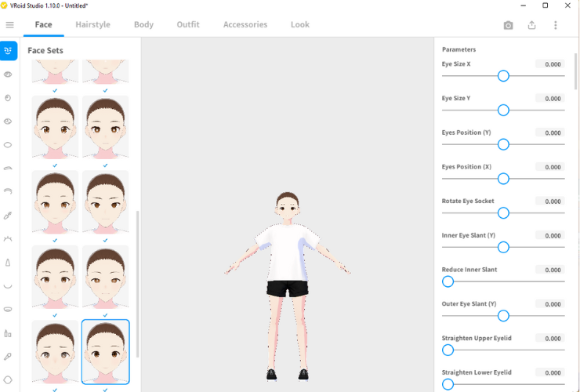This screenshot has width=580, height=392.
Task: Select the blue-outlined selected face set thumbnail
Action: pyautogui.click(x=106, y=352)
